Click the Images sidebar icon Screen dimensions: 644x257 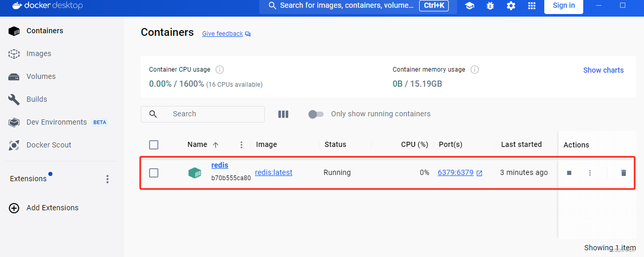(14, 54)
